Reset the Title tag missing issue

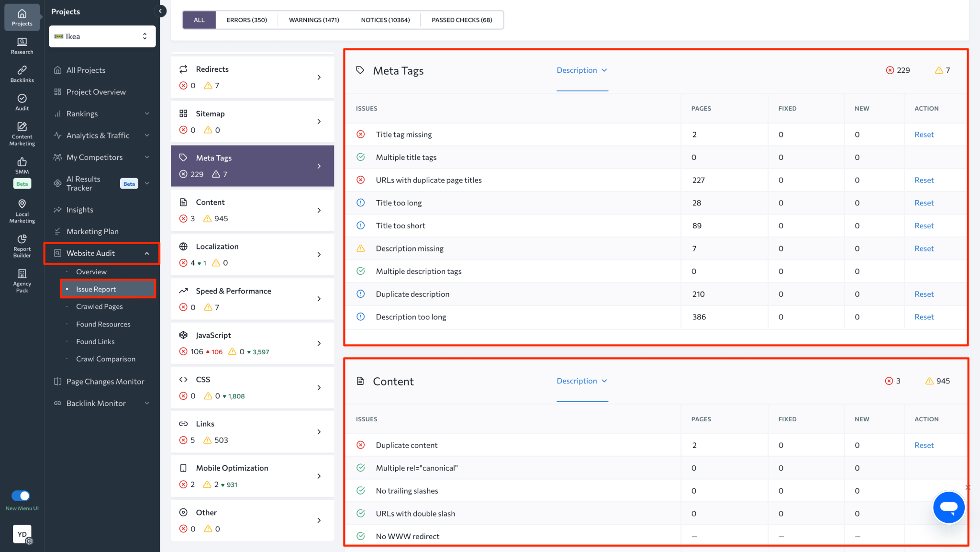coord(924,134)
